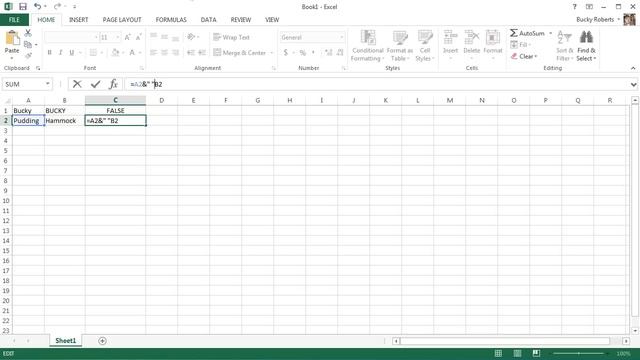Click Increase Font Size icon

point(127,38)
